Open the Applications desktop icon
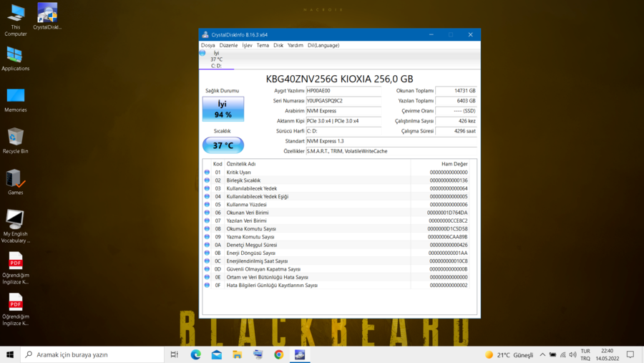The width and height of the screenshot is (644, 363). coord(16,59)
